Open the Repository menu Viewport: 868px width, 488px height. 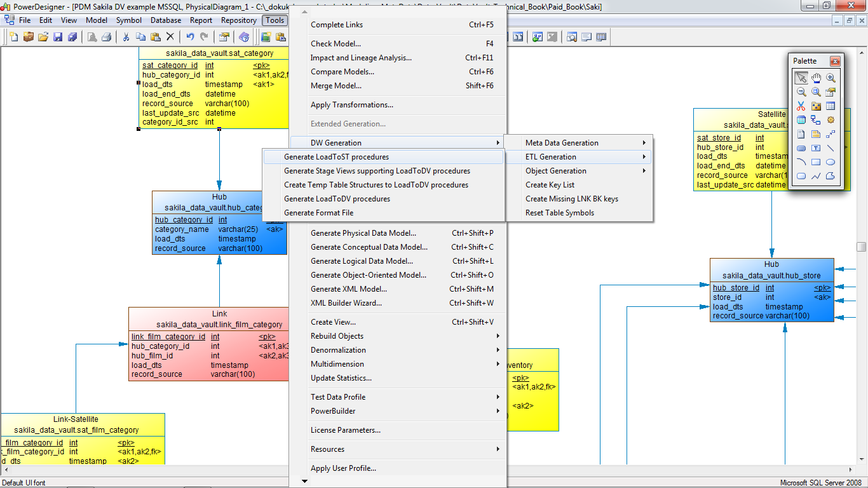(x=239, y=20)
